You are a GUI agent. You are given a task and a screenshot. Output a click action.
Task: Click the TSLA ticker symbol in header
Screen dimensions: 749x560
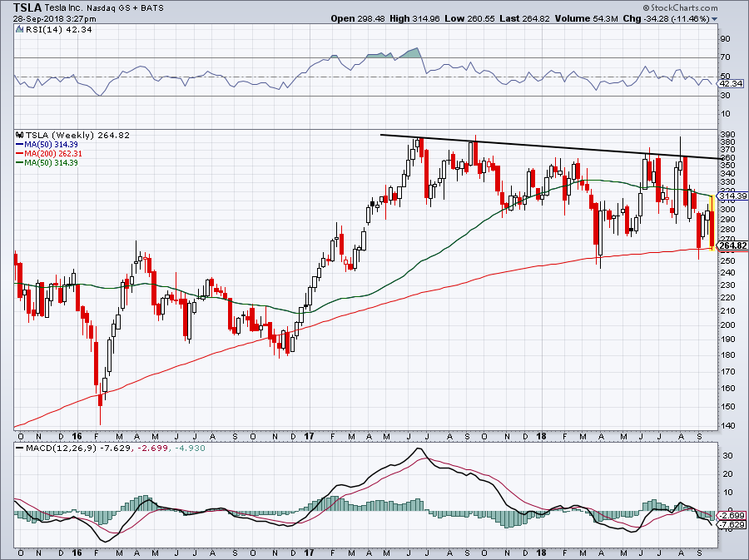tap(27, 7)
